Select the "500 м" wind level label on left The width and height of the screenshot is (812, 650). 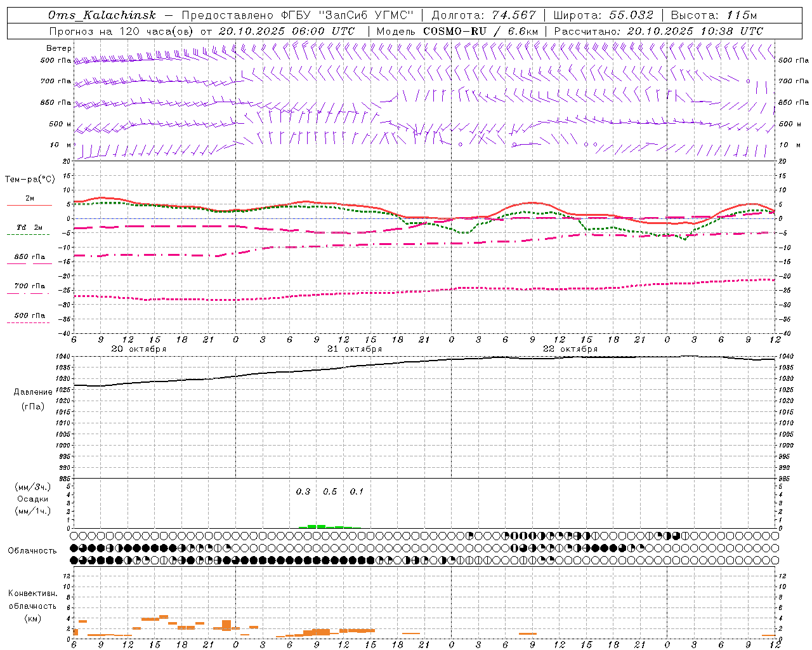click(x=60, y=124)
